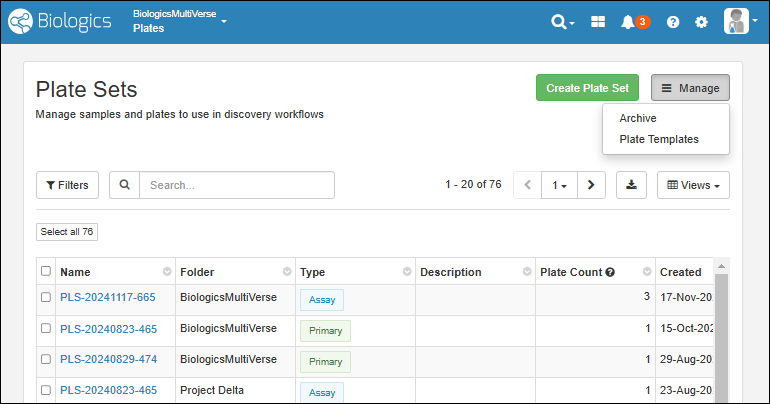Select Plate Templates menu item
770x404 pixels.
point(659,139)
